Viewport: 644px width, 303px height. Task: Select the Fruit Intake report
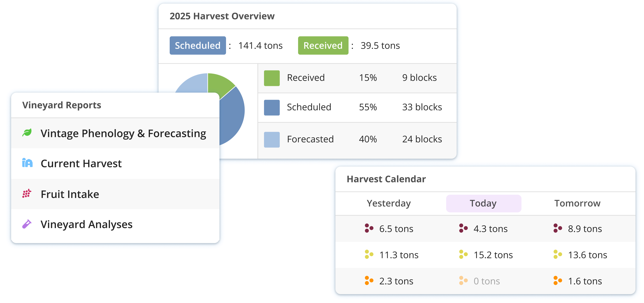click(x=70, y=194)
